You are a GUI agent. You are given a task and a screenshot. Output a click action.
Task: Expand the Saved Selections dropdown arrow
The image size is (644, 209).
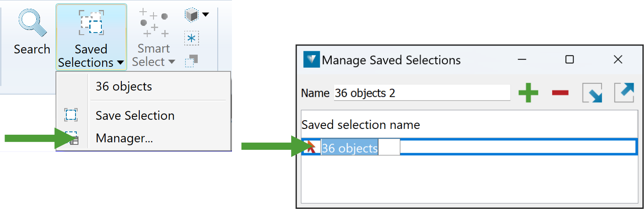tap(121, 63)
